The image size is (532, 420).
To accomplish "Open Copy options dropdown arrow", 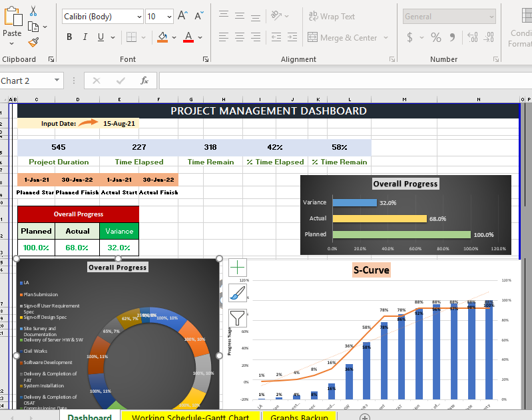I will tap(45, 27).
